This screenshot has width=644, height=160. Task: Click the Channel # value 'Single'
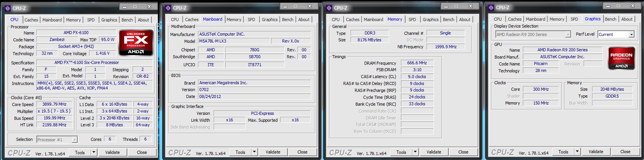(x=446, y=33)
